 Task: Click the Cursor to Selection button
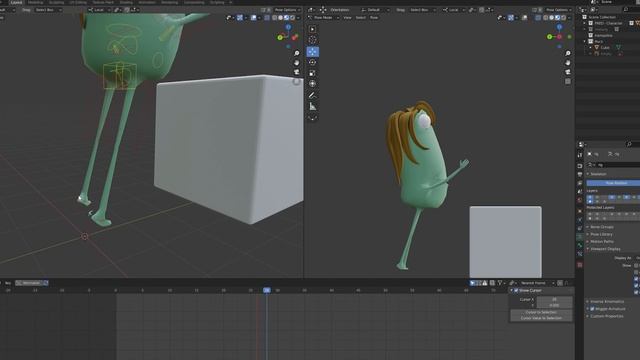(541, 312)
